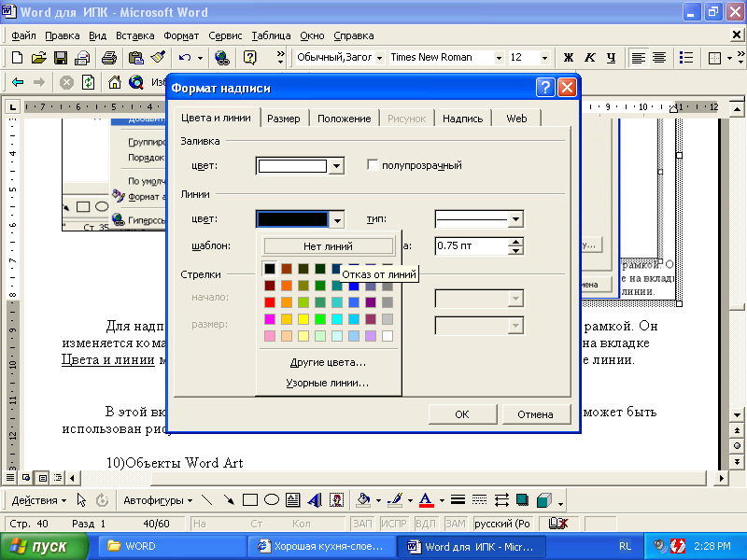Select the Line drawing tool
This screenshot has height=560, width=747.
(206, 499)
